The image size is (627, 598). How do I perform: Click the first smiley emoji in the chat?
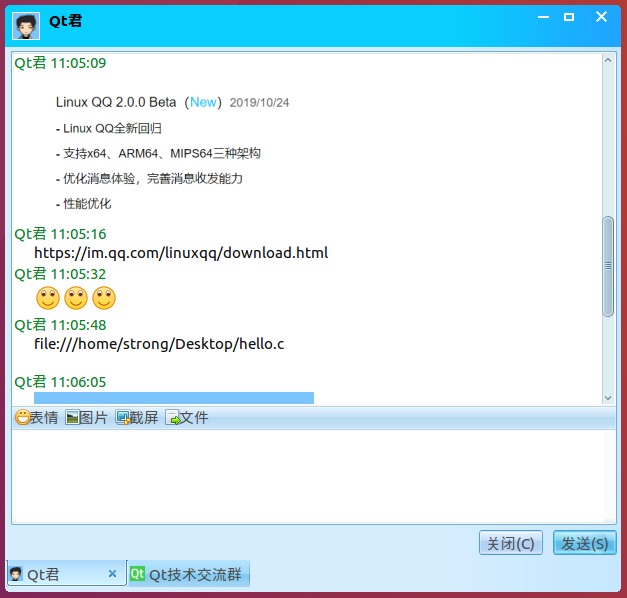pos(48,298)
